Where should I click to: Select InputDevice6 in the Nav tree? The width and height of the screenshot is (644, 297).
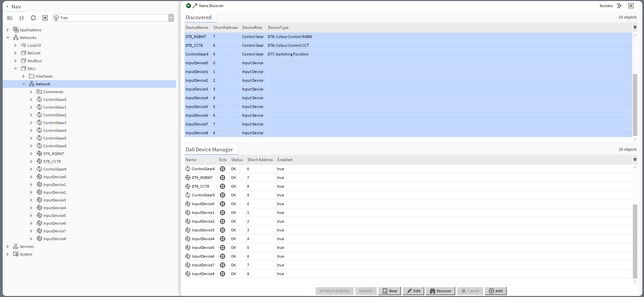coord(55,223)
